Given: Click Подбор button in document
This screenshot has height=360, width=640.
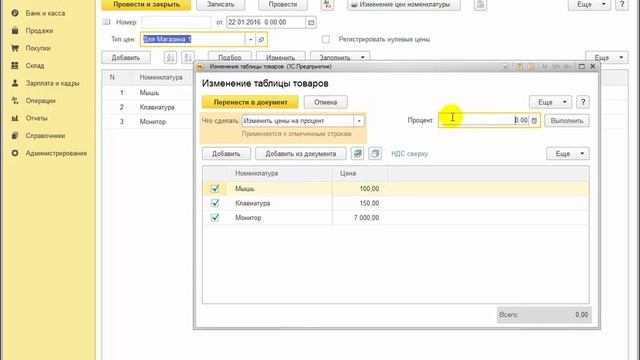Looking at the screenshot, I should pos(230,58).
